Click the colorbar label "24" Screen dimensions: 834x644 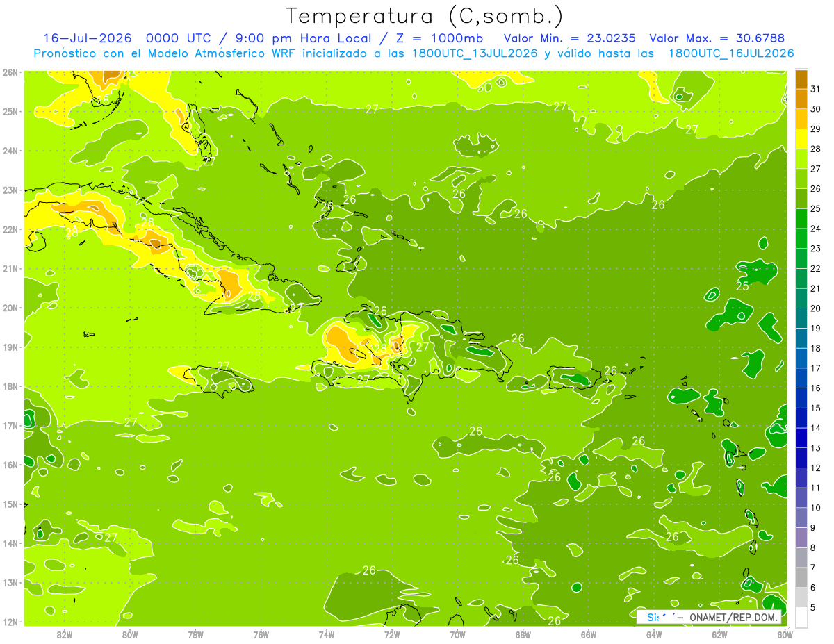[816, 229]
